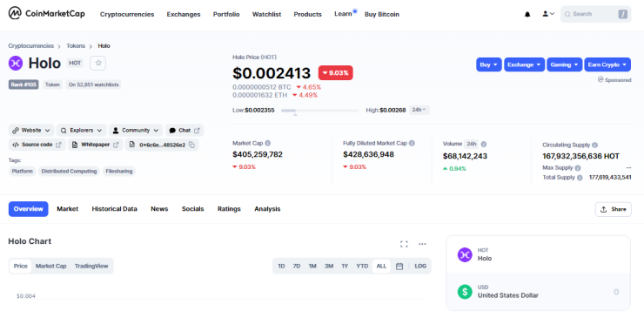The height and width of the screenshot is (318, 644).
Task: Click Volume info icon
Action: tap(484, 145)
